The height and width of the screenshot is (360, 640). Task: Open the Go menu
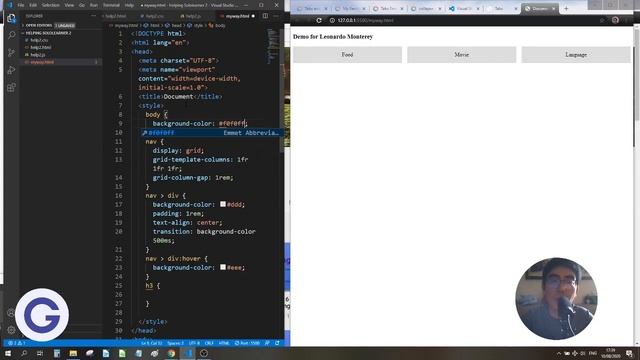(82, 5)
